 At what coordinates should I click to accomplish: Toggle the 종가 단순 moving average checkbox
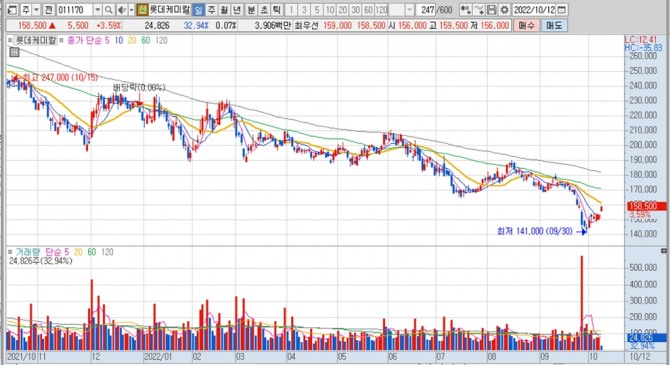61,41
